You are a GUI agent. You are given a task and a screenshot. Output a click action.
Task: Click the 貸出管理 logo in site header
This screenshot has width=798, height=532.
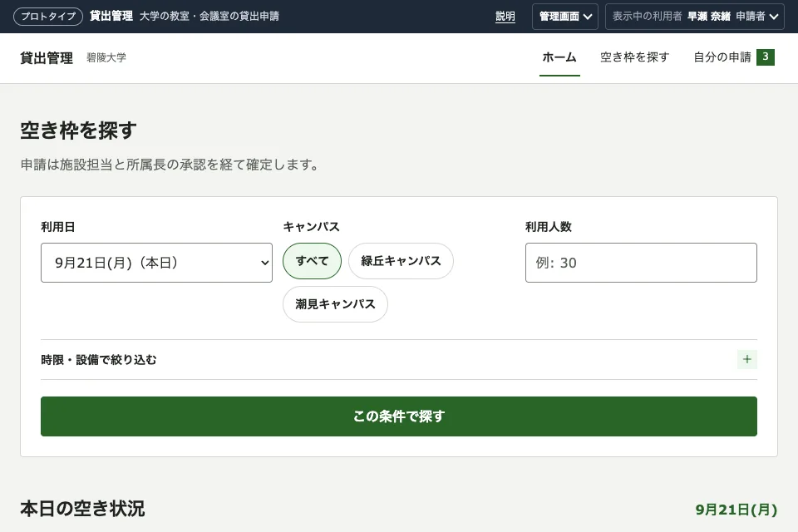47,58
